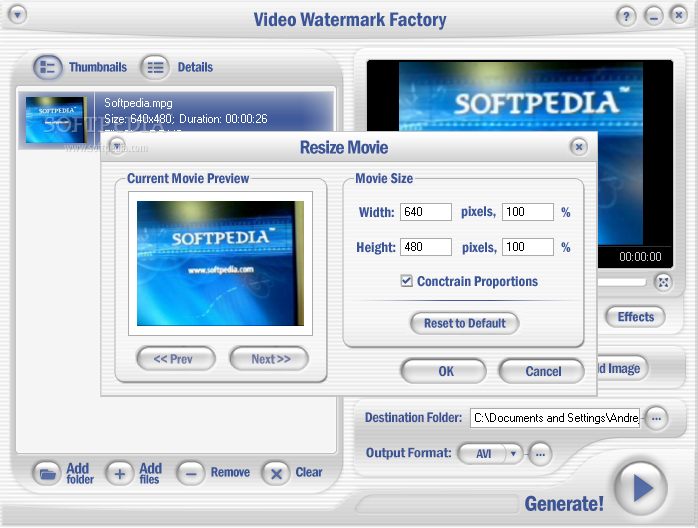Open the AVI output format dropdown
This screenshot has height=528, width=698.
[x=513, y=454]
